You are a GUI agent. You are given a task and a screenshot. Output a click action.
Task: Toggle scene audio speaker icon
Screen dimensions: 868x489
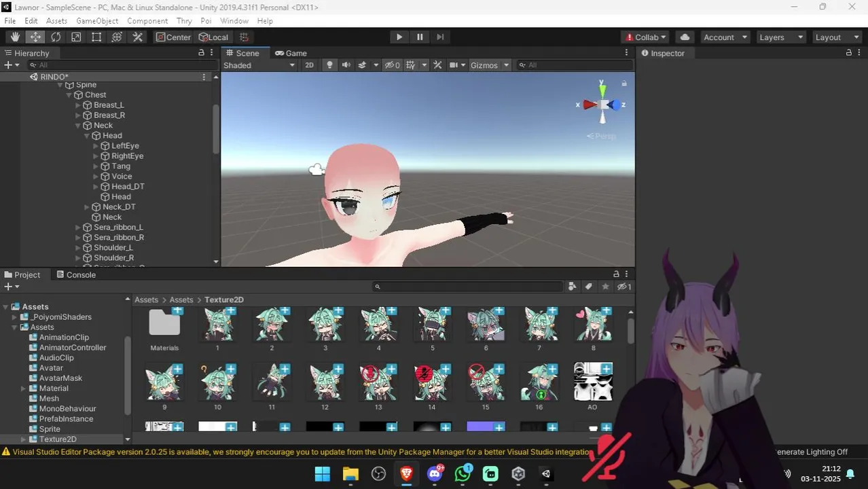tap(346, 65)
